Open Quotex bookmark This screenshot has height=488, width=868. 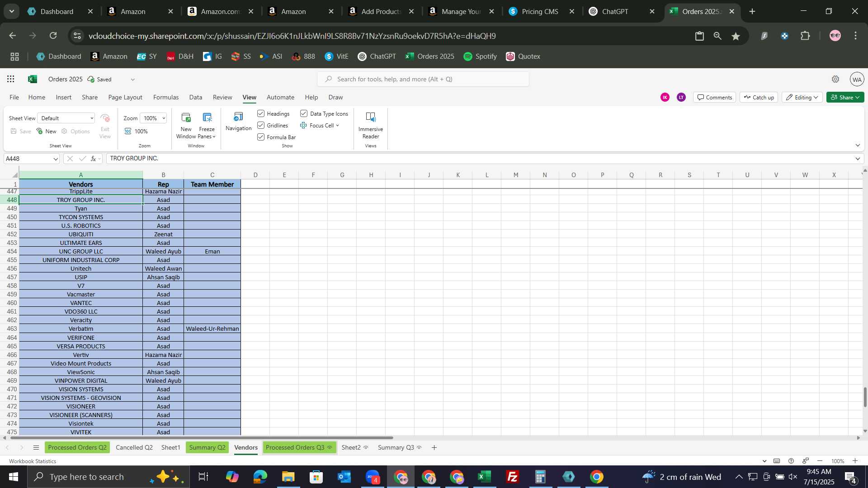(523, 56)
